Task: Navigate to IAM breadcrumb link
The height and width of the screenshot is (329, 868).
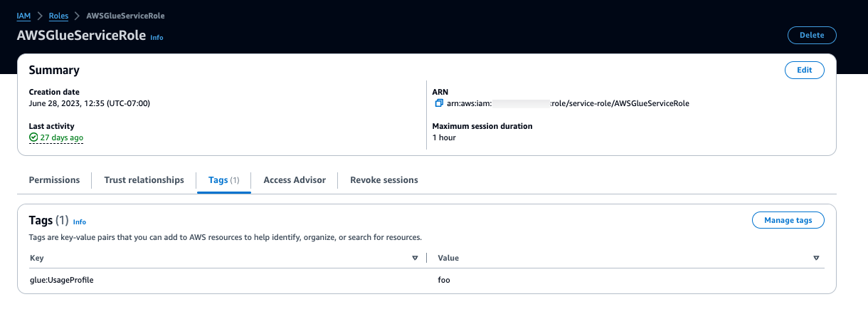Action: (x=23, y=16)
